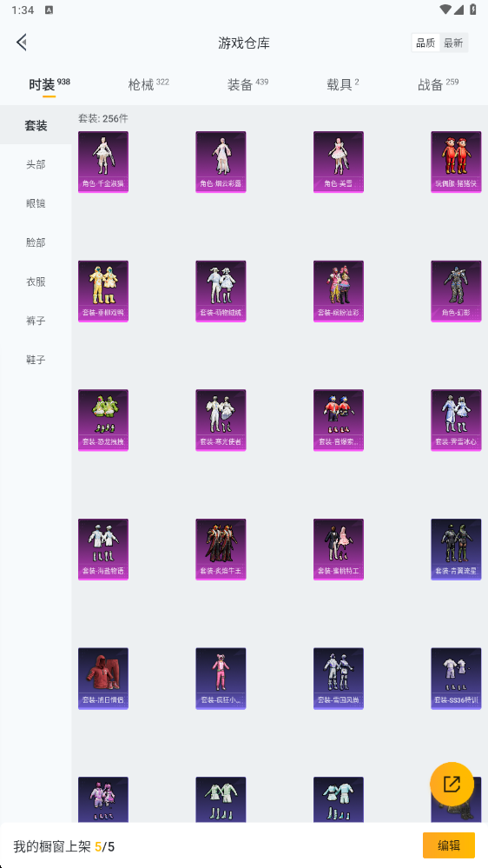Select the armored 角色-幻影 character item
The image size is (488, 868).
coord(456,291)
